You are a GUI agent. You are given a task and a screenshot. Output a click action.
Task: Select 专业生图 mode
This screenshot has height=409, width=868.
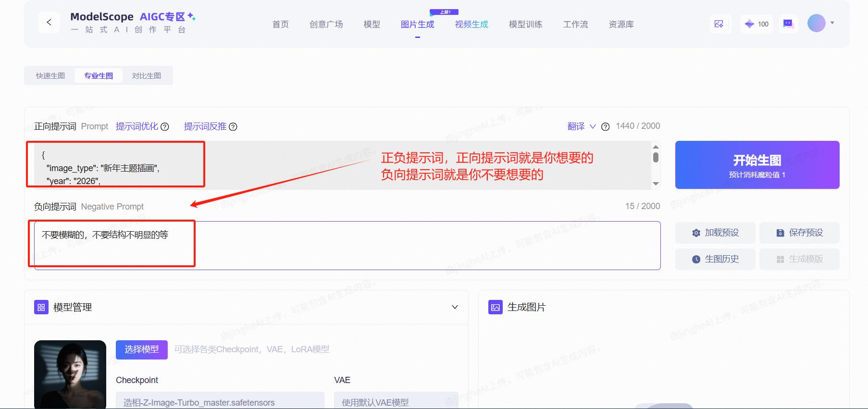(x=99, y=76)
